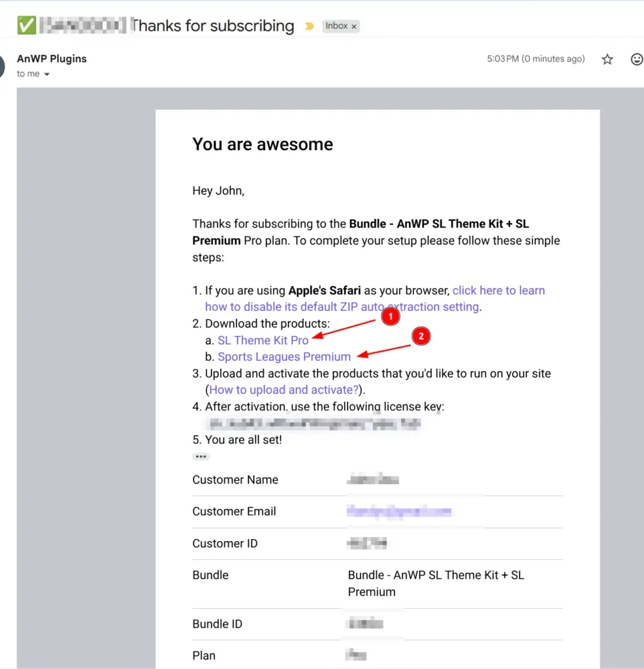644x669 pixels.
Task: Click the 'You are all set!' step
Action: pos(244,440)
